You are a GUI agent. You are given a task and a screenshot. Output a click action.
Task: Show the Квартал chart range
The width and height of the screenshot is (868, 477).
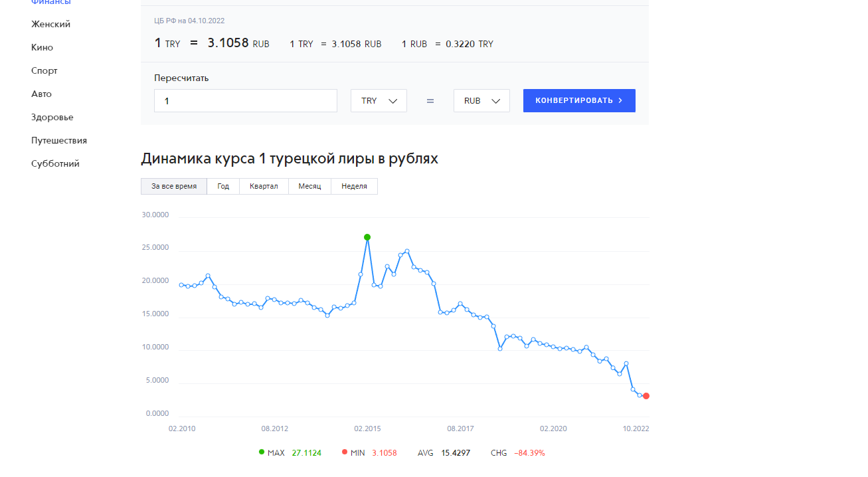tap(264, 187)
